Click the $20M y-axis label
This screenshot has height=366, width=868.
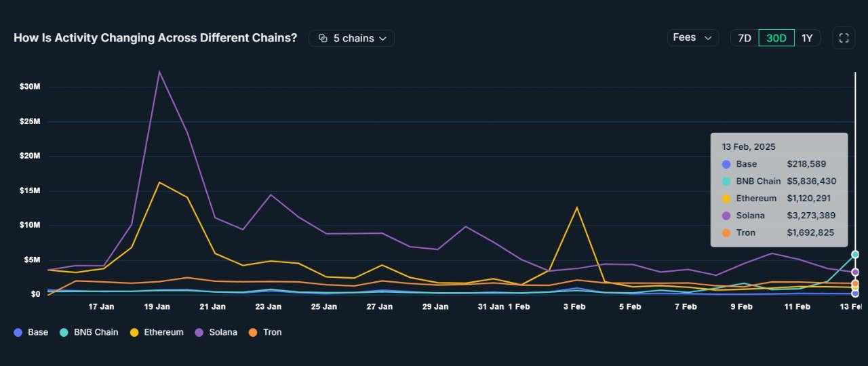(x=30, y=156)
